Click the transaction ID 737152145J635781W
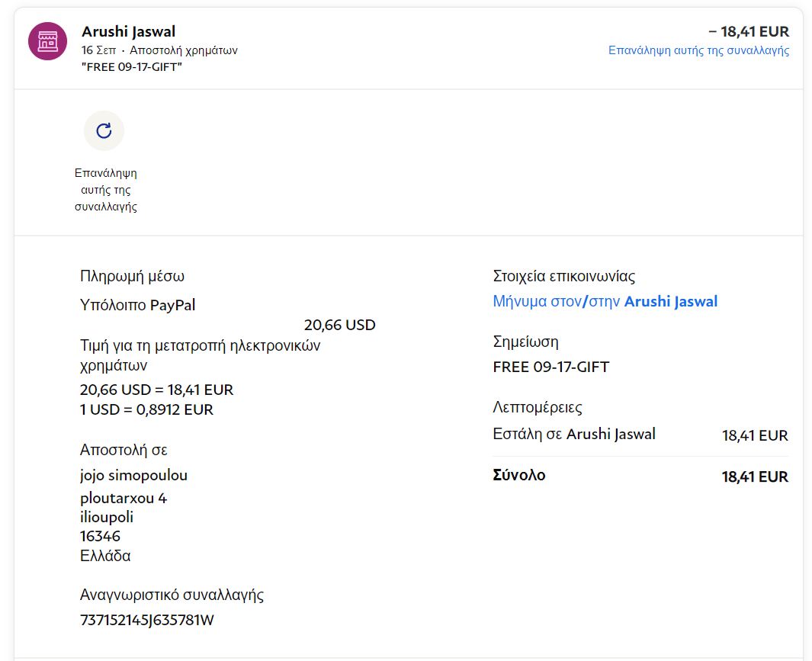The width and height of the screenshot is (812, 661). pos(147,620)
